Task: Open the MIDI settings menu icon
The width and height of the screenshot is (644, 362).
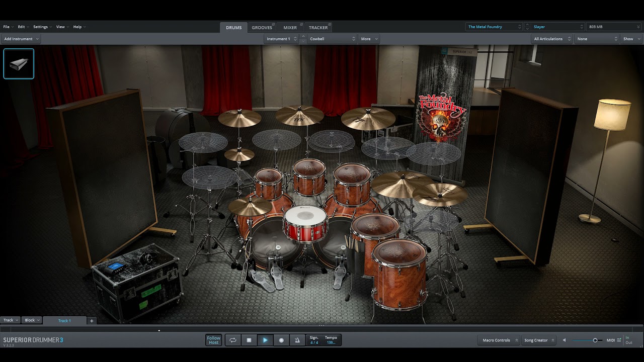Action: (x=619, y=340)
